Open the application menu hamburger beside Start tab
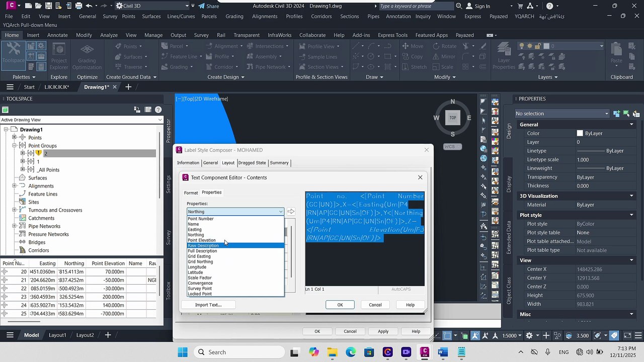Screen dimensions: 644x362 click(10, 87)
